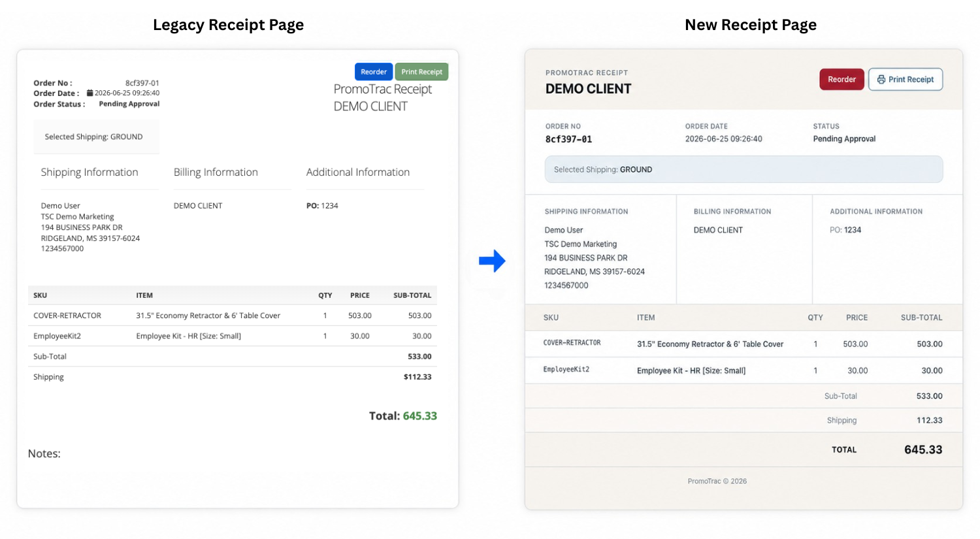Click the printer icon in new Print Receipt button
The height and width of the screenshot is (539, 980).
tap(881, 79)
